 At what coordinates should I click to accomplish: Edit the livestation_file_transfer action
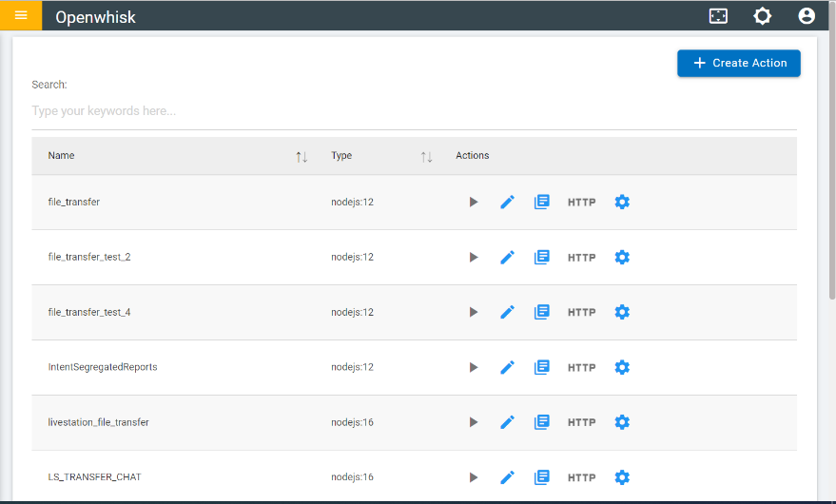pyautogui.click(x=508, y=422)
